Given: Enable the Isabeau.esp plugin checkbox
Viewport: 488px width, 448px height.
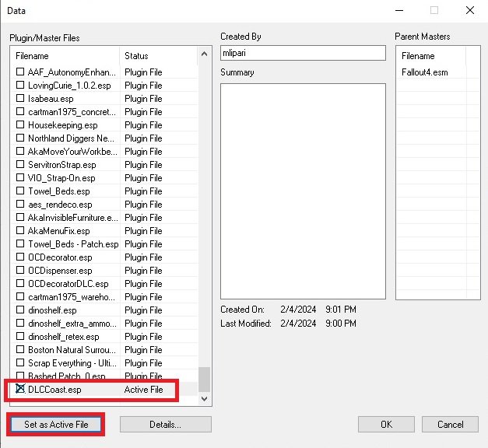Looking at the screenshot, I should point(21,99).
